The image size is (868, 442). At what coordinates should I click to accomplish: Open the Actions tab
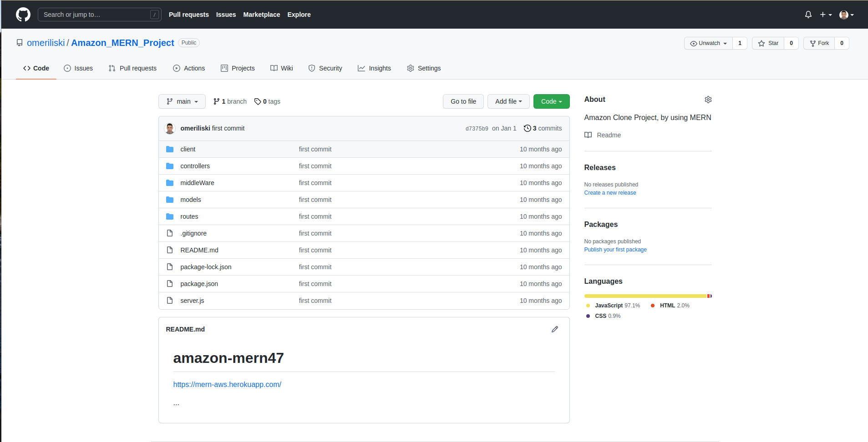[x=189, y=68]
